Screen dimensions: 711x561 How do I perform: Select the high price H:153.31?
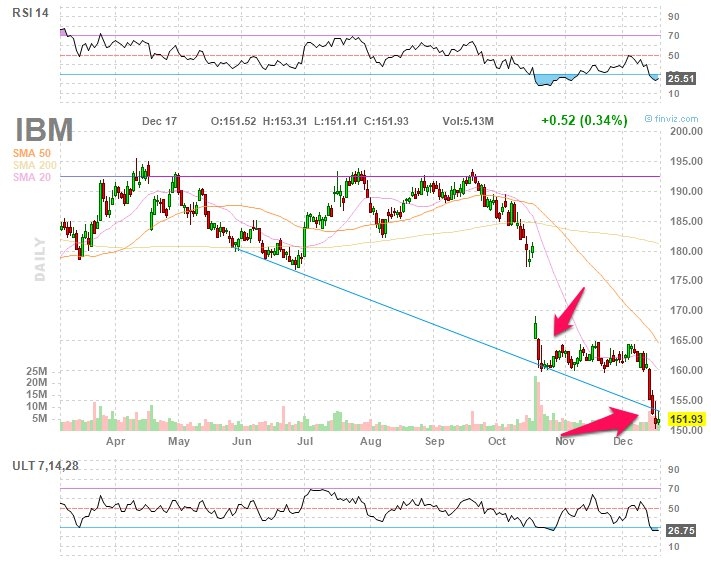[x=285, y=121]
